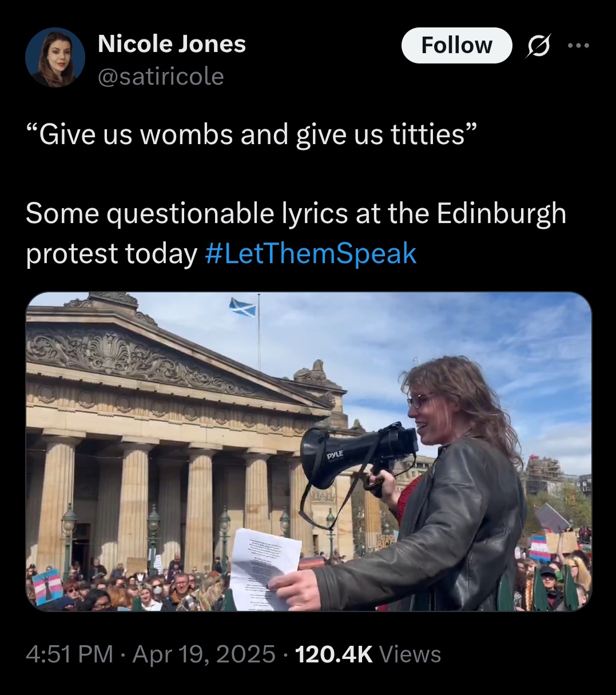Open the three-dot more options menu

coord(578,46)
